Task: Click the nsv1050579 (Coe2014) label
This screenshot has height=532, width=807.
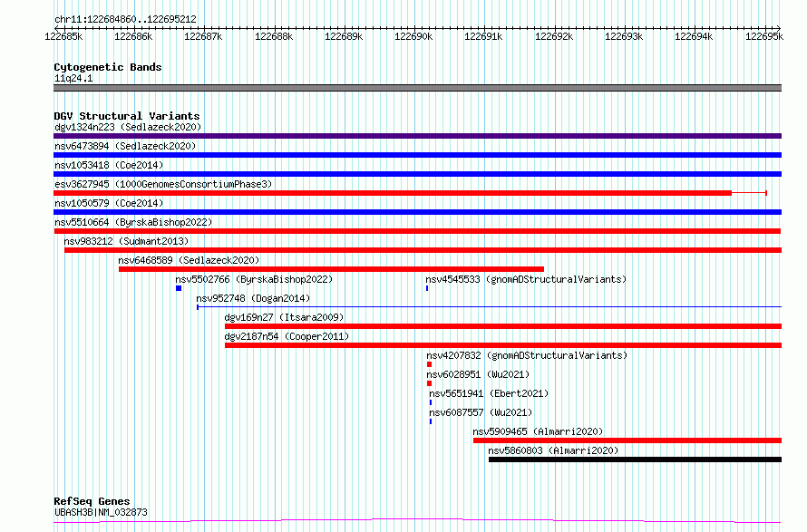Action: pyautogui.click(x=109, y=203)
